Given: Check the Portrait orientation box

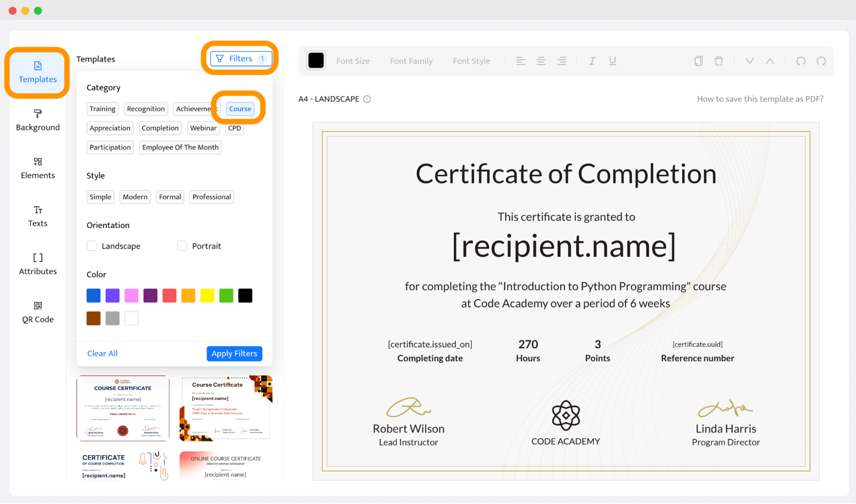Looking at the screenshot, I should click(182, 246).
